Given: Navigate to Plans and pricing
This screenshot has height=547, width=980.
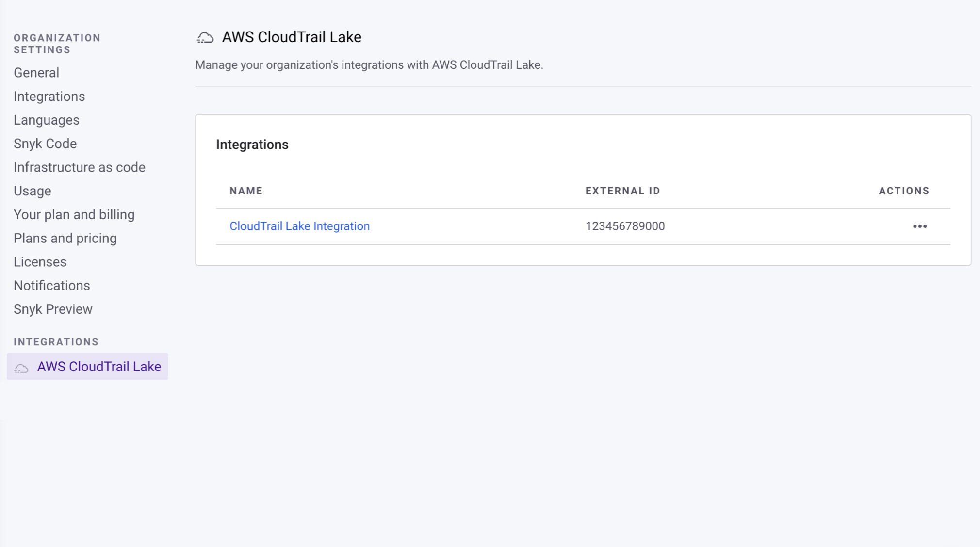Looking at the screenshot, I should pyautogui.click(x=65, y=238).
